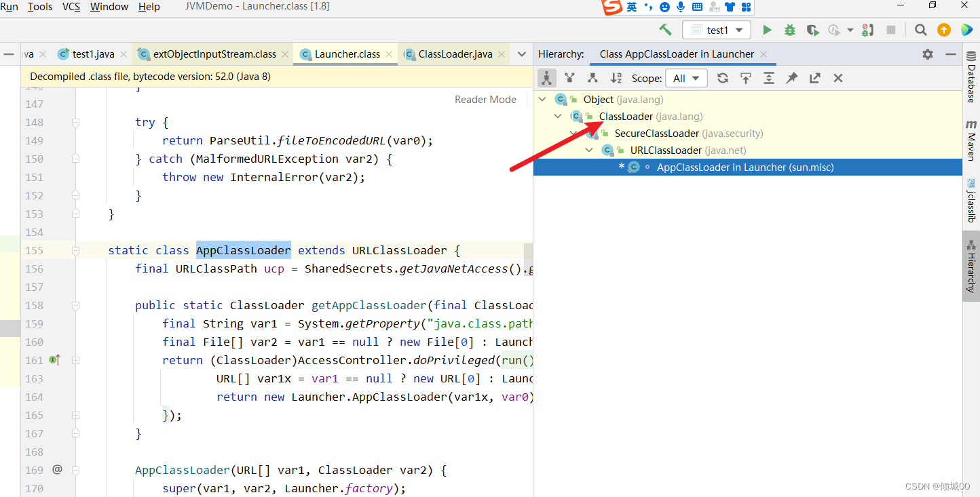Open the VCS menu

(x=71, y=7)
